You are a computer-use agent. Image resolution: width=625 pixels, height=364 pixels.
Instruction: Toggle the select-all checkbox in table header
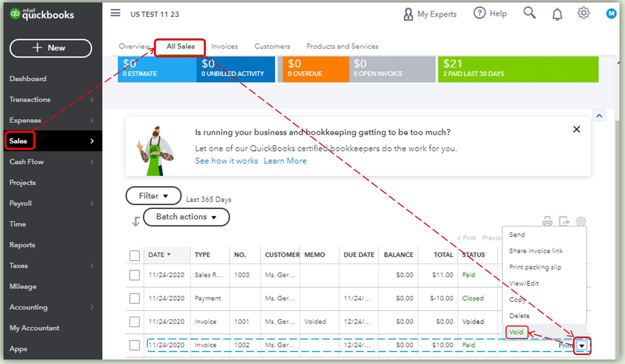coord(134,256)
